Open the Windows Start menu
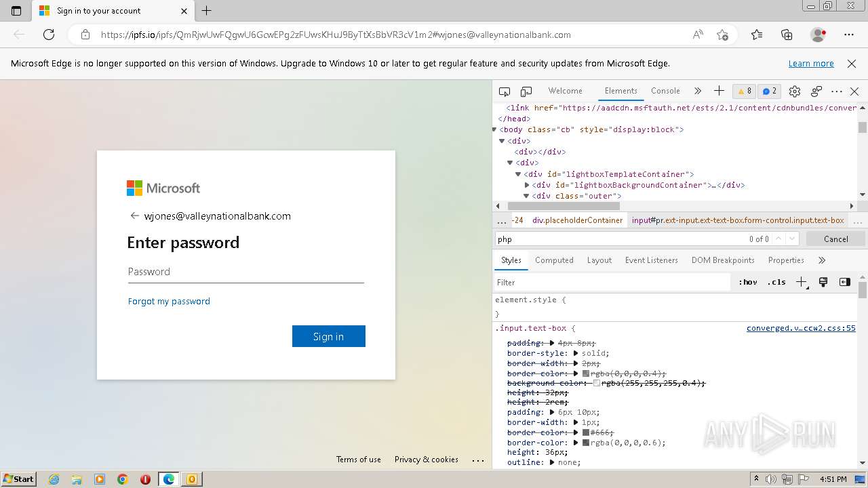 [19, 479]
